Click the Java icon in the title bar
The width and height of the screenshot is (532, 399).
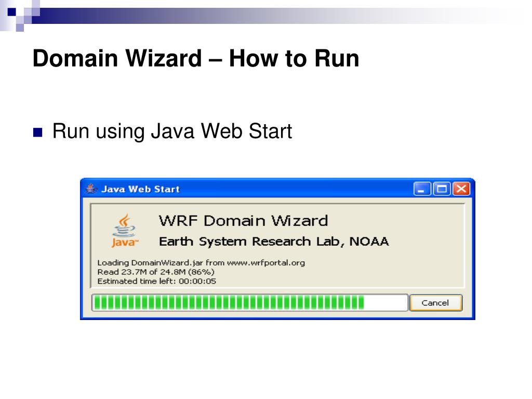click(91, 189)
